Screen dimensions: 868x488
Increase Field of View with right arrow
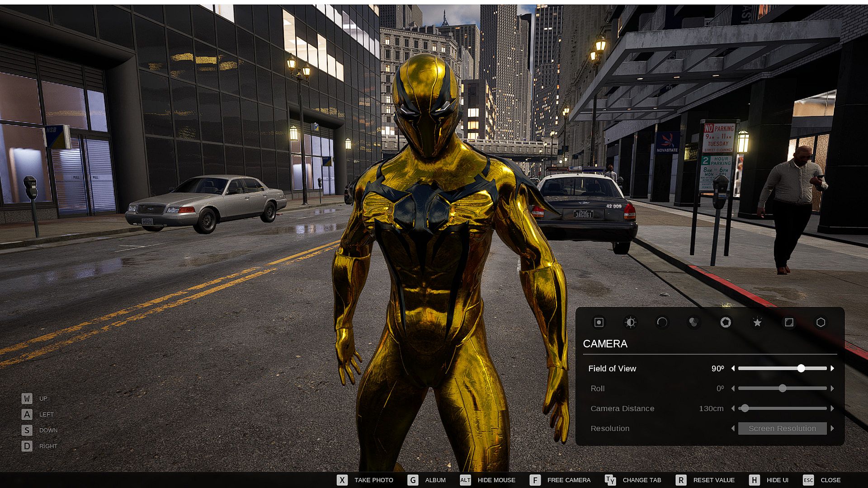(x=832, y=368)
